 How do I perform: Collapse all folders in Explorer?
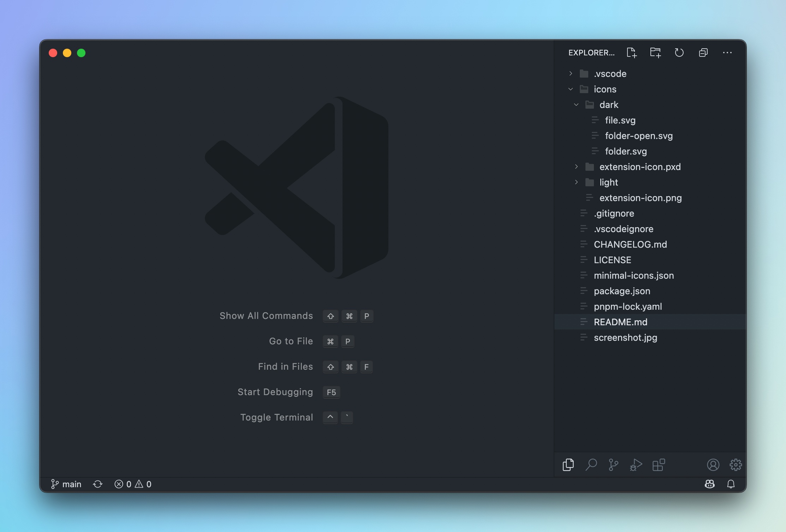click(703, 53)
